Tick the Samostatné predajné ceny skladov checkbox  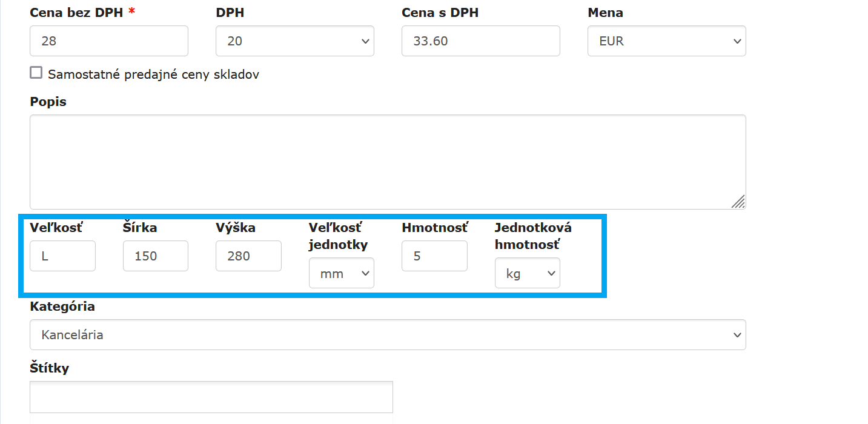tap(36, 73)
